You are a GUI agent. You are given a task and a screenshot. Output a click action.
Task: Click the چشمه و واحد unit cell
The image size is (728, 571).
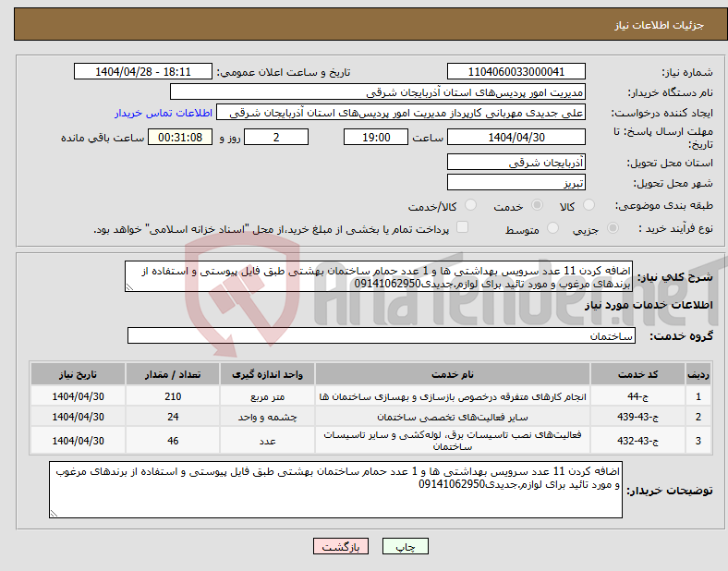click(x=267, y=417)
